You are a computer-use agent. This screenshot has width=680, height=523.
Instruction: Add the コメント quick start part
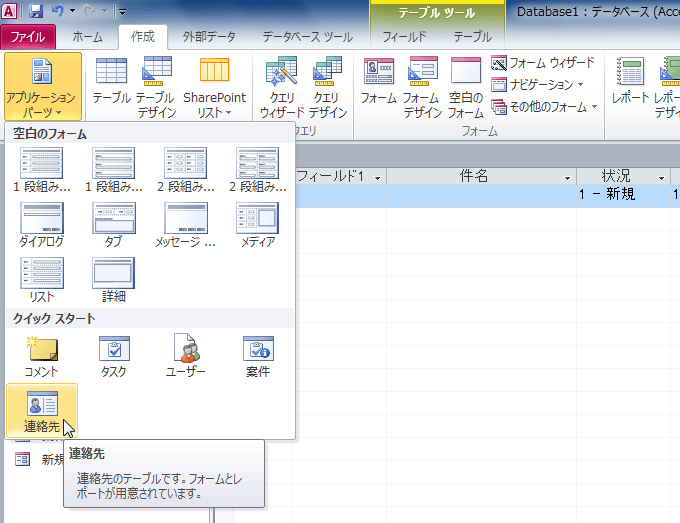[42, 356]
